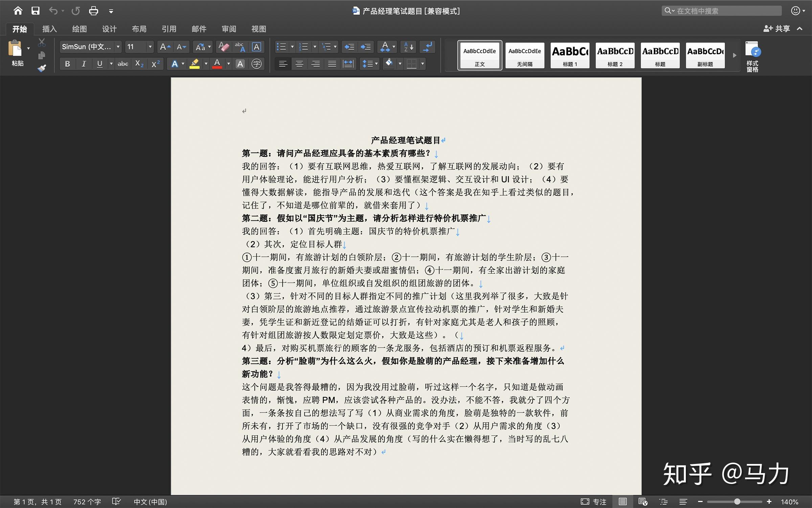This screenshot has height=508, width=812.
Task: Switch to Web Layout view icon
Action: pyautogui.click(x=643, y=502)
